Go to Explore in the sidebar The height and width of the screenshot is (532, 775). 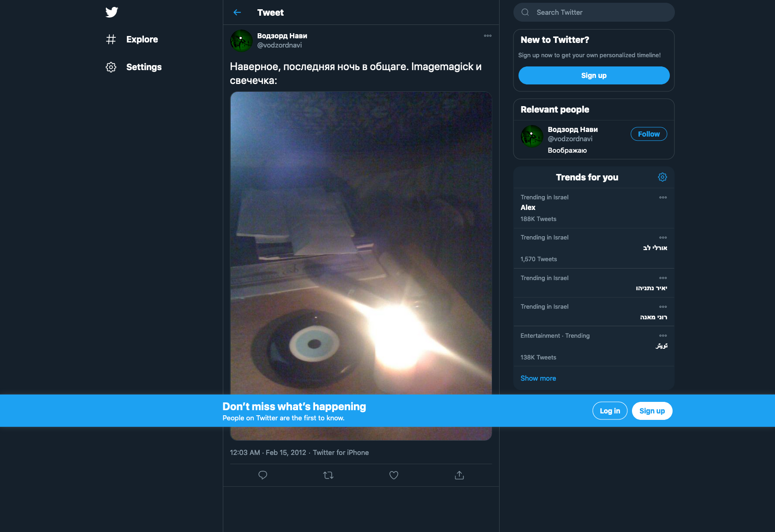[142, 40]
